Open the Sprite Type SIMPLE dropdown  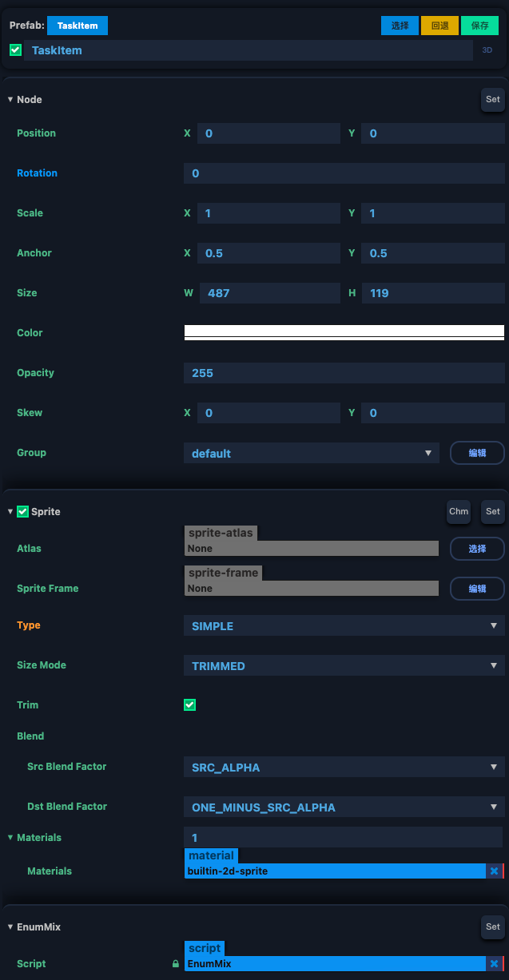344,626
